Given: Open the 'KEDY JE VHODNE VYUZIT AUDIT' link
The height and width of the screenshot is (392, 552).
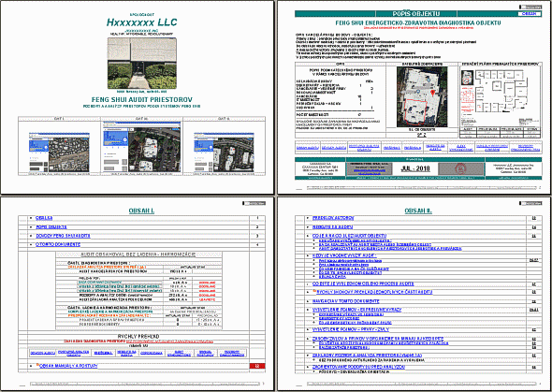Looking at the screenshot, I should coord(344,255).
